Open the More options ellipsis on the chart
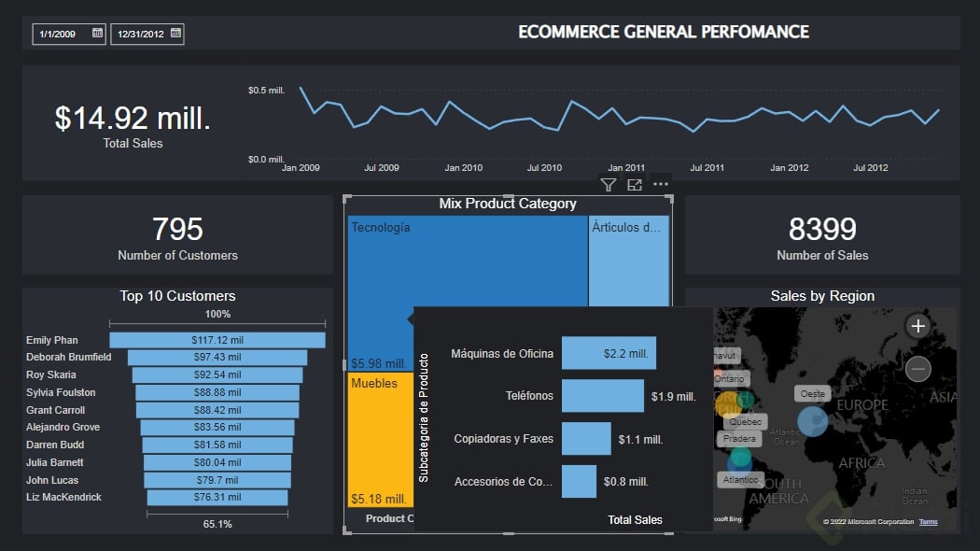The height and width of the screenshot is (551, 980). pos(661,184)
